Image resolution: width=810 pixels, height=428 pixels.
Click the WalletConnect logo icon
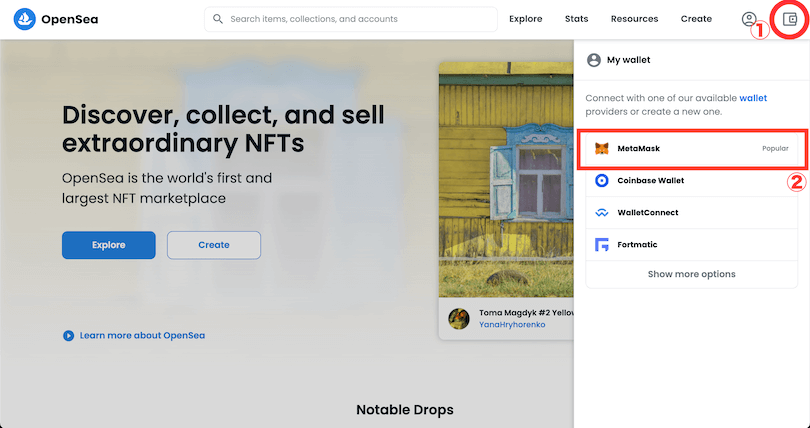(x=601, y=213)
